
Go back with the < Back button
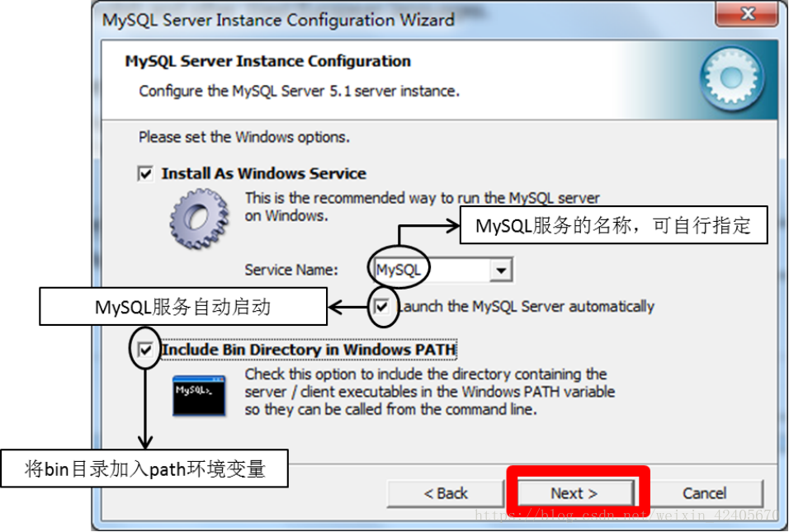[446, 493]
